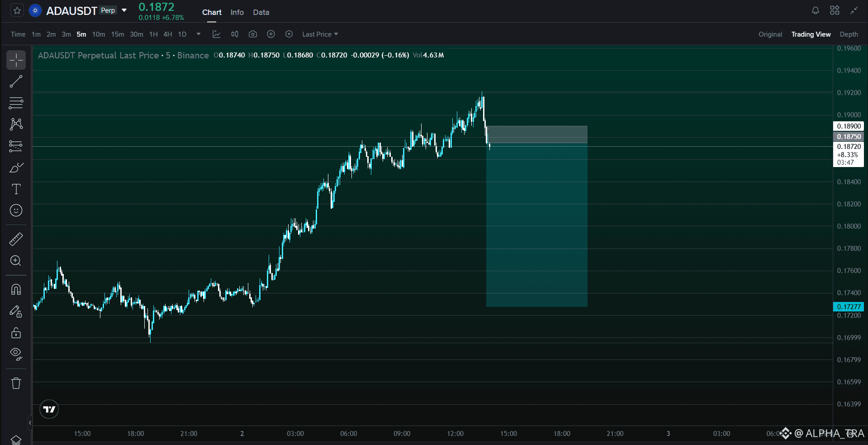Screen dimensions: 868x445
Task: Select the Text annotation tool
Action: [16, 189]
